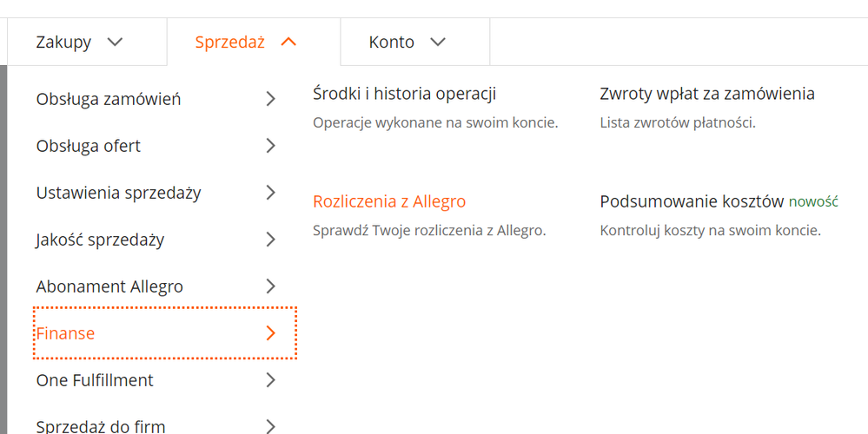This screenshot has height=434, width=868.
Task: Click orange chevron beside Finanse
Action: click(x=270, y=333)
